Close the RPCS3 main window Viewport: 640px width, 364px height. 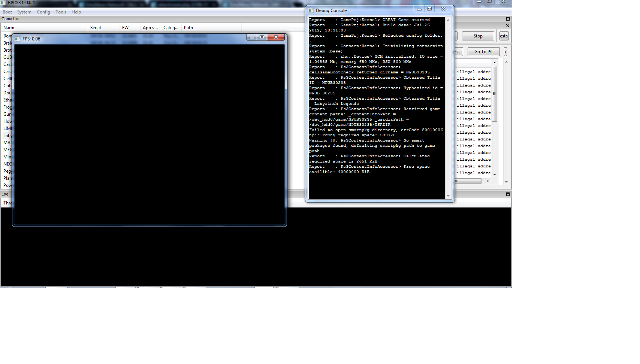click(x=504, y=1)
